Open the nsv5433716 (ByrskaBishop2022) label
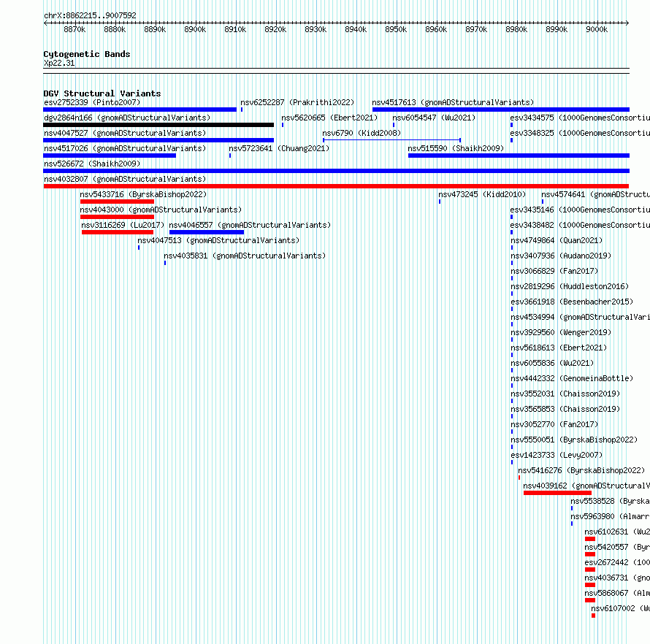The height and width of the screenshot is (644, 650). click(x=143, y=194)
